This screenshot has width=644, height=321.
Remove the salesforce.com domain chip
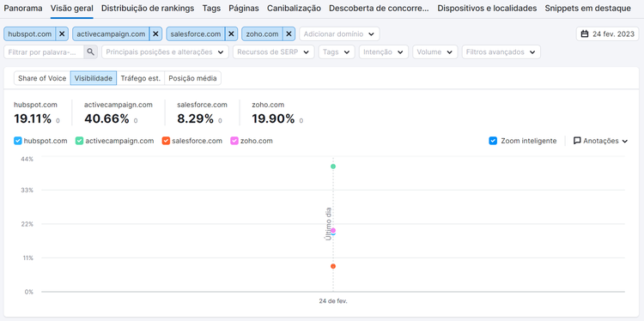coord(231,34)
